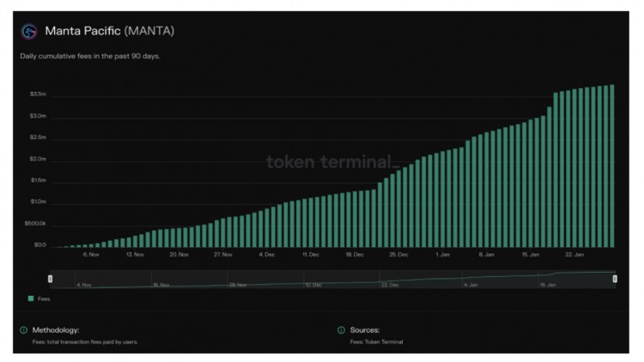Image resolution: width=644 pixels, height=362 pixels.
Task: Click the 18. Dec x-axis label
Action: coord(355,255)
